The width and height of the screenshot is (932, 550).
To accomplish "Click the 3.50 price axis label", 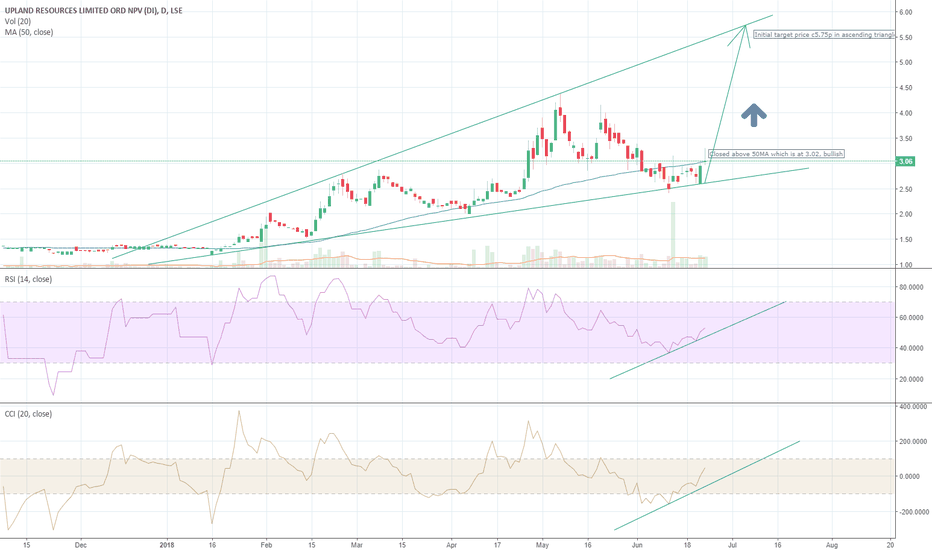I will coord(905,139).
